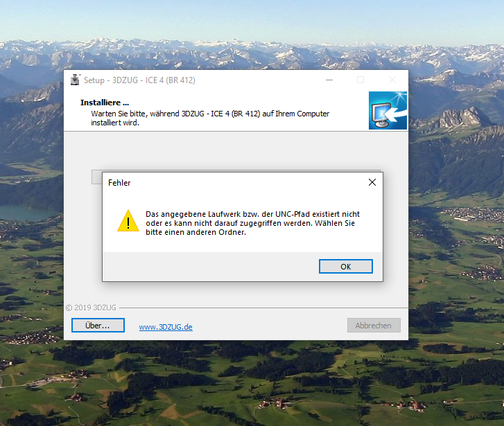The image size is (504, 426).
Task: Click the Fehler dialog title text
Action: pos(119,183)
